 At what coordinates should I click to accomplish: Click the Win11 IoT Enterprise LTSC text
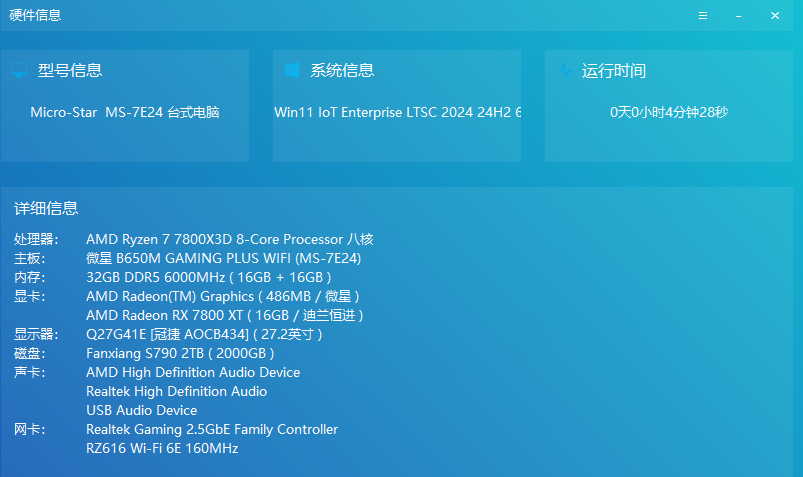pyautogui.click(x=397, y=112)
